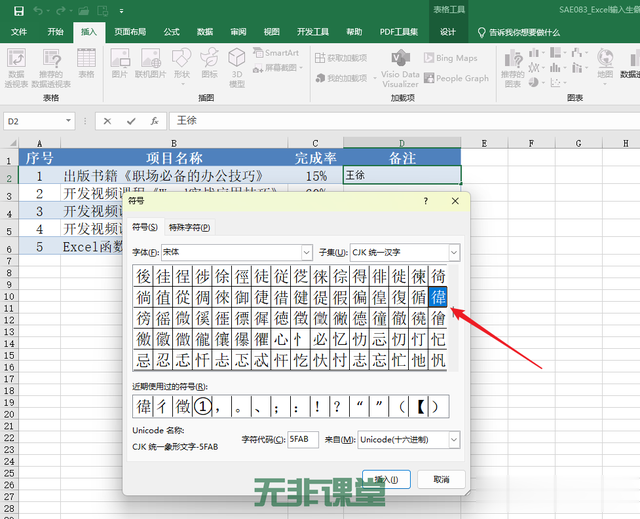Viewport: 640px width, 519px height.
Task: Click the 15% completion rate cell
Action: 316,176
